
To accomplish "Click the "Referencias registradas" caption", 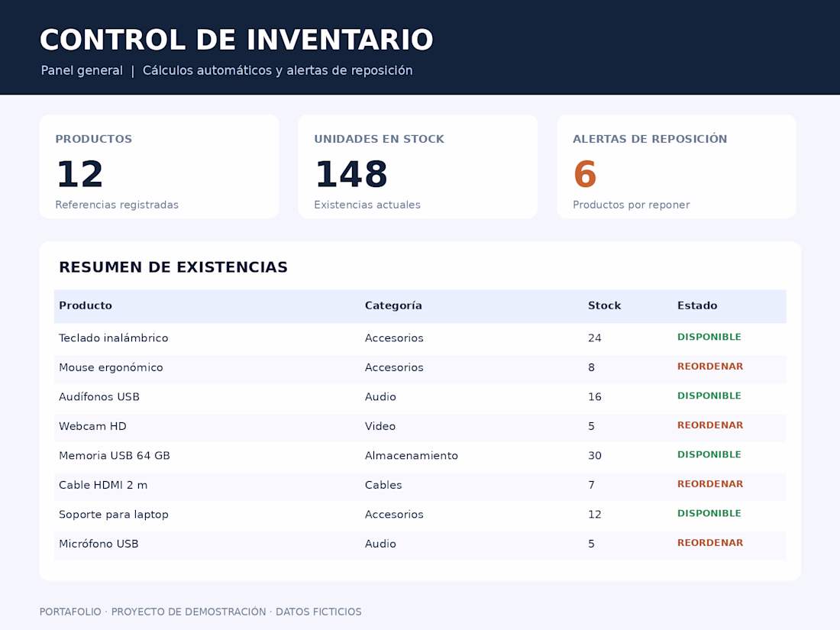I will [x=117, y=205].
